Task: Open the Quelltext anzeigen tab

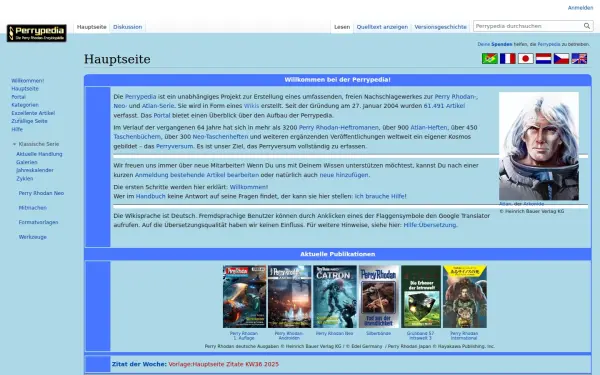Action: (382, 27)
